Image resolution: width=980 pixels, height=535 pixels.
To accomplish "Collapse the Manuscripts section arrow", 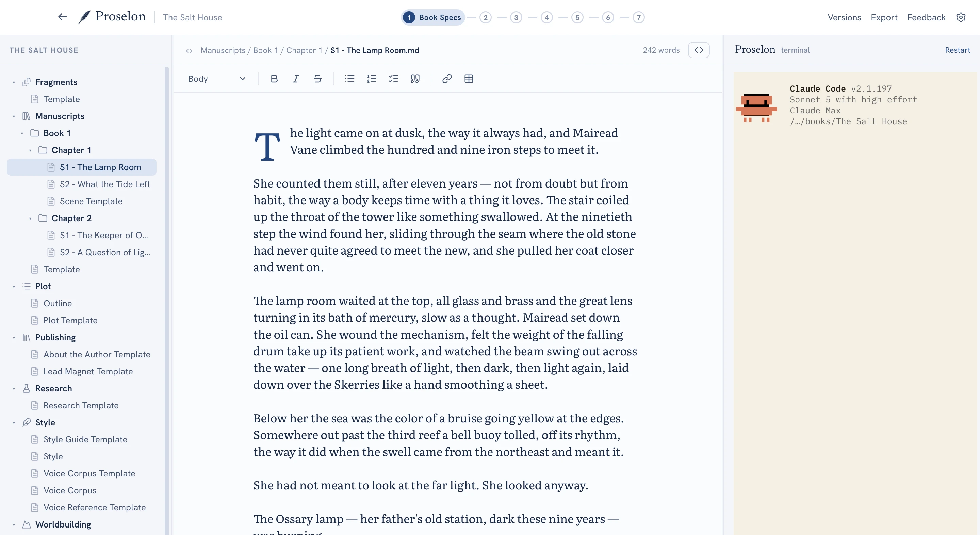I will pyautogui.click(x=14, y=116).
